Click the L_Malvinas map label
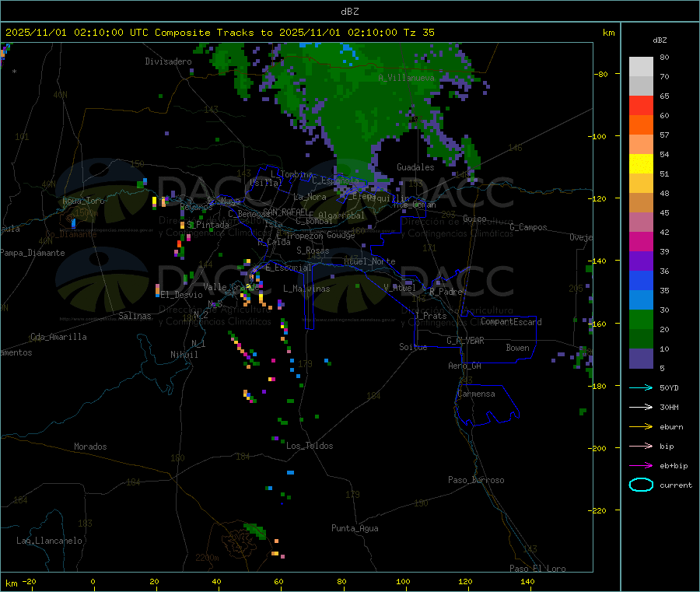 point(306,289)
